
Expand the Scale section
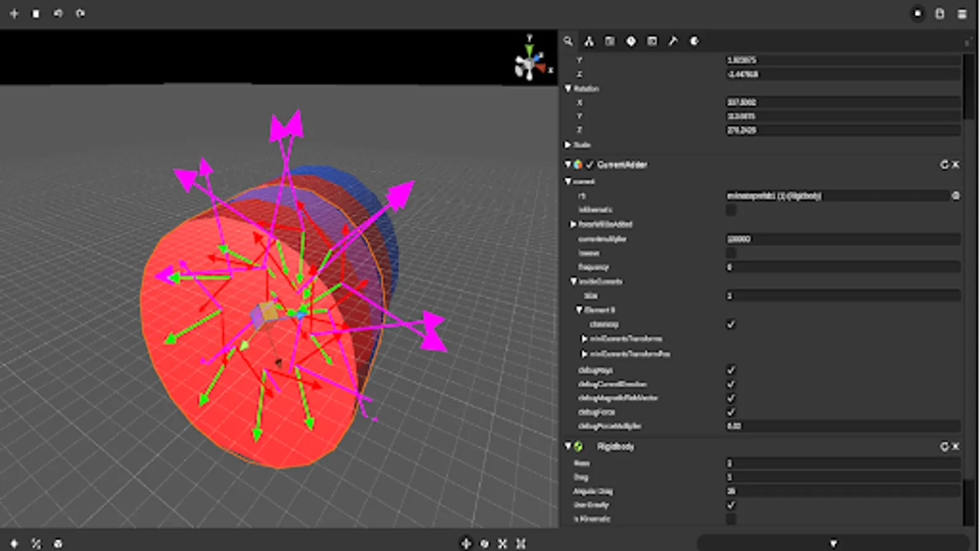click(568, 145)
